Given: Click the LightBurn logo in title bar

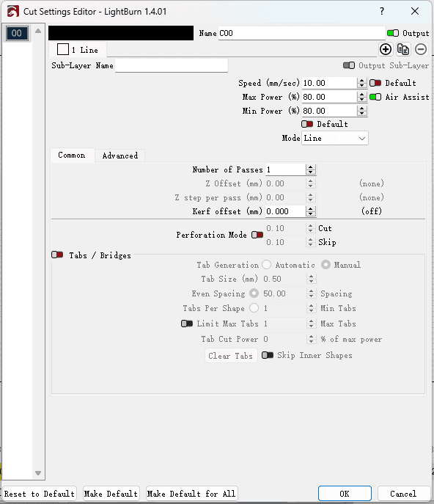Looking at the screenshot, I should (13, 12).
